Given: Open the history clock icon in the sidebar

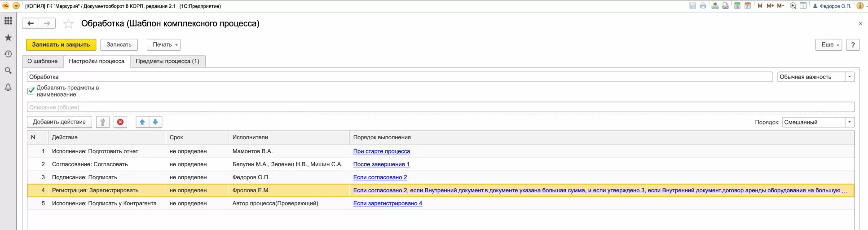Looking at the screenshot, I should coord(8,54).
